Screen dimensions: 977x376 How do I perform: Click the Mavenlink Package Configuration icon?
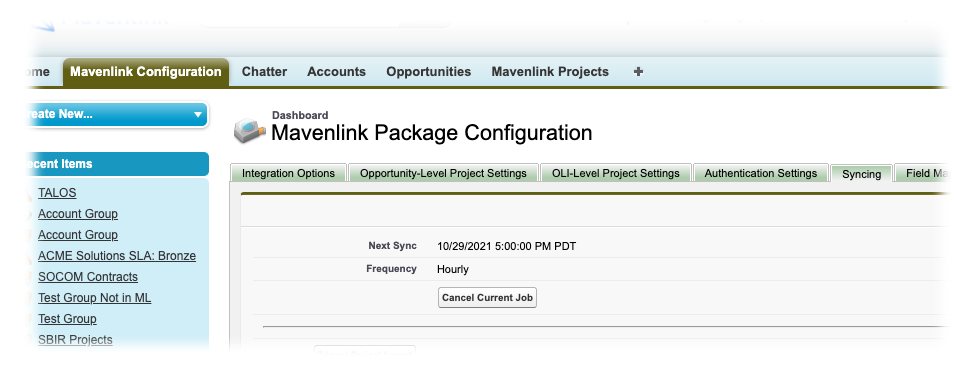click(249, 130)
